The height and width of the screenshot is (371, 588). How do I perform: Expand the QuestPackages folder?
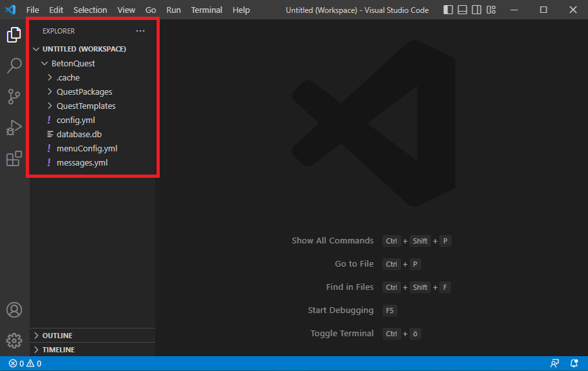tap(92, 92)
